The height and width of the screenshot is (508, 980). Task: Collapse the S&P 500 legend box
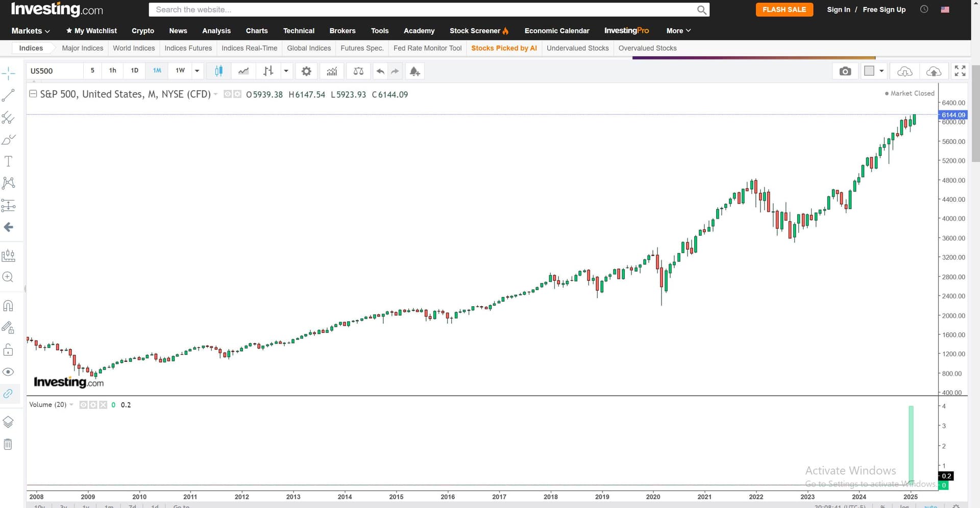(x=33, y=94)
